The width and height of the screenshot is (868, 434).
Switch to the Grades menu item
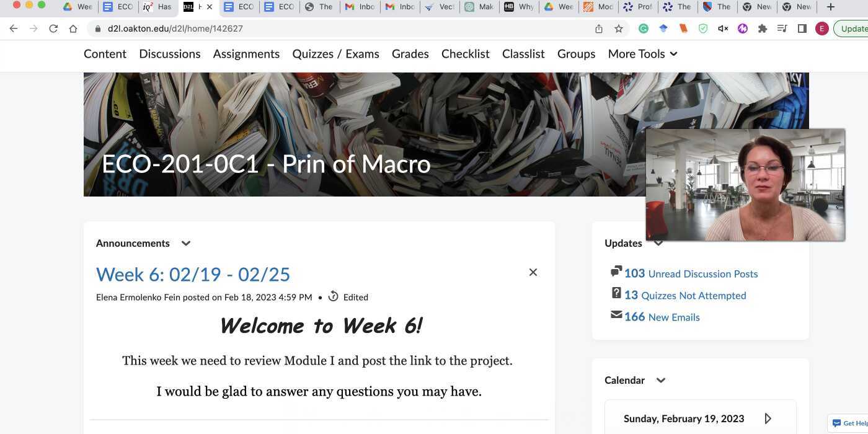click(410, 54)
